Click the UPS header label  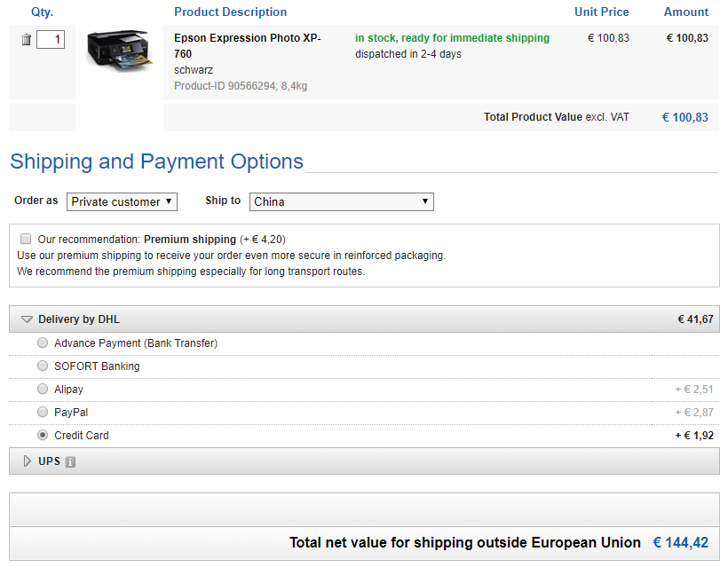point(49,461)
